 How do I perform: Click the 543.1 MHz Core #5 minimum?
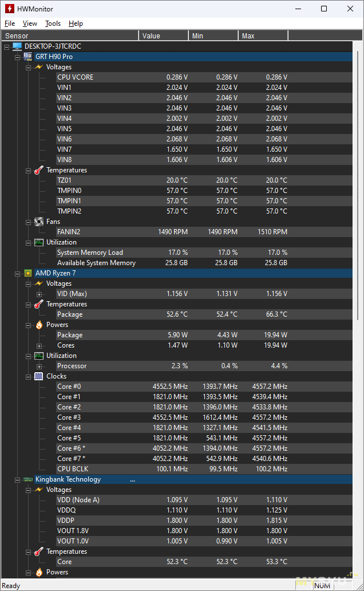pyautogui.click(x=222, y=438)
